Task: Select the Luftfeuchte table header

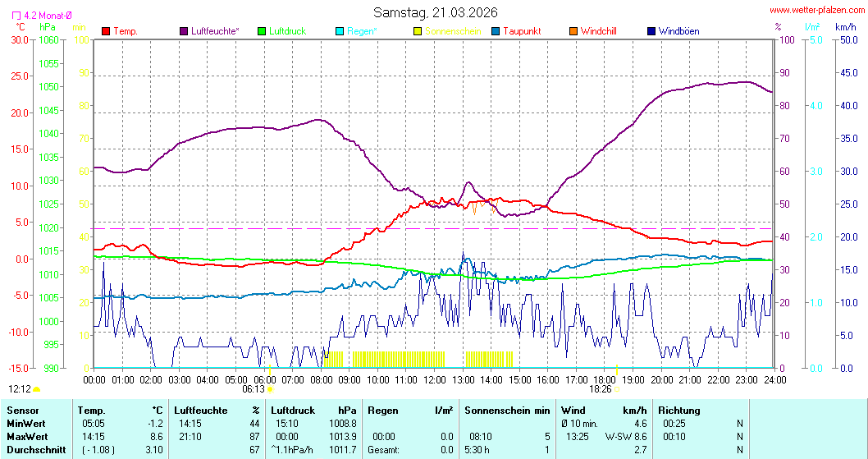Action: (x=201, y=410)
